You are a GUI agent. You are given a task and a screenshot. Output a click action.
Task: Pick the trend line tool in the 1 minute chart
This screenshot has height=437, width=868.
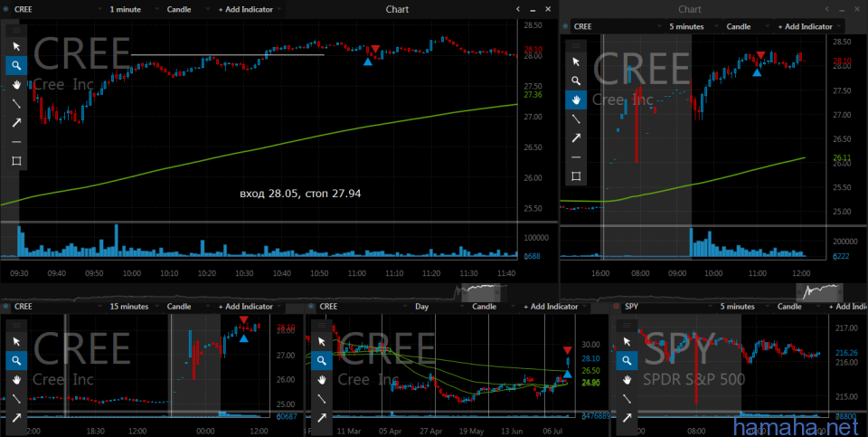pos(16,103)
